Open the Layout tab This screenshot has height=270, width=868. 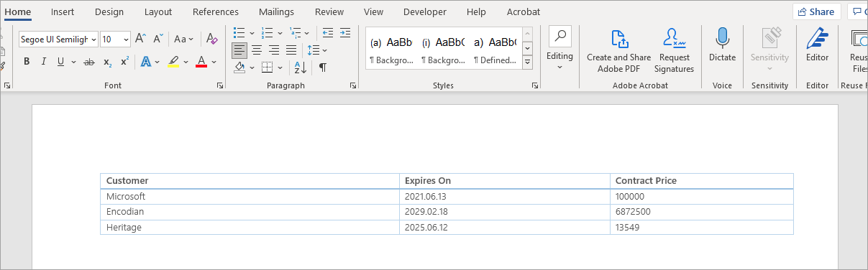pos(158,11)
